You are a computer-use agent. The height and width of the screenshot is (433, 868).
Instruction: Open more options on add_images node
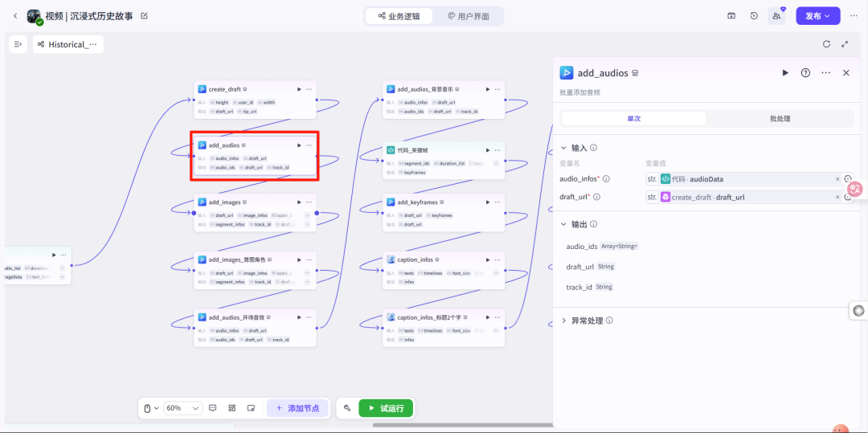(x=309, y=202)
